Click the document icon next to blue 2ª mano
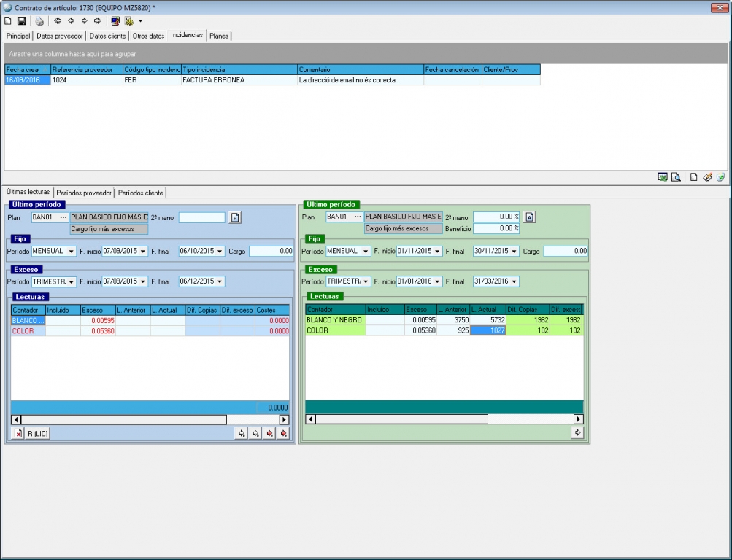 (x=235, y=218)
